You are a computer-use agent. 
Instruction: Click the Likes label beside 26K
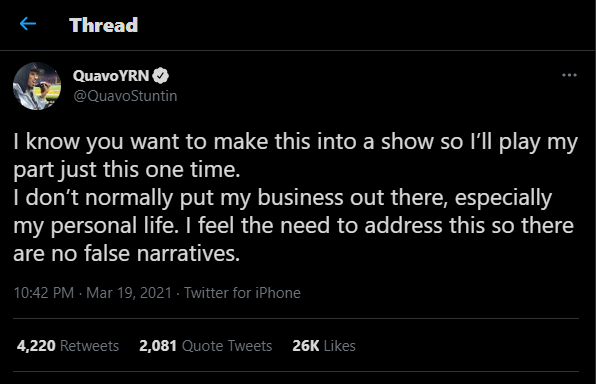point(339,346)
